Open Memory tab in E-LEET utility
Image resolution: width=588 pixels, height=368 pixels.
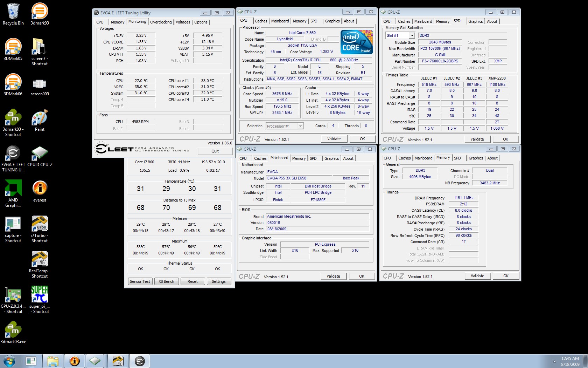coord(117,22)
